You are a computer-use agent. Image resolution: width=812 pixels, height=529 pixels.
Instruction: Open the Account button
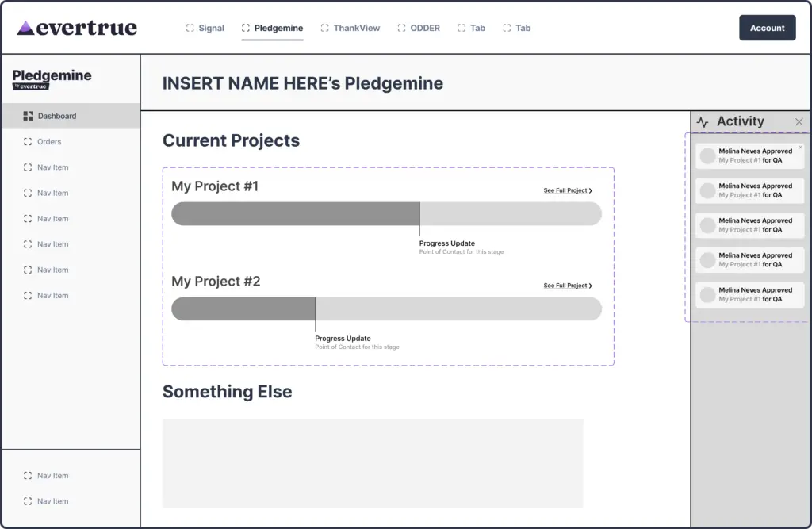(767, 28)
